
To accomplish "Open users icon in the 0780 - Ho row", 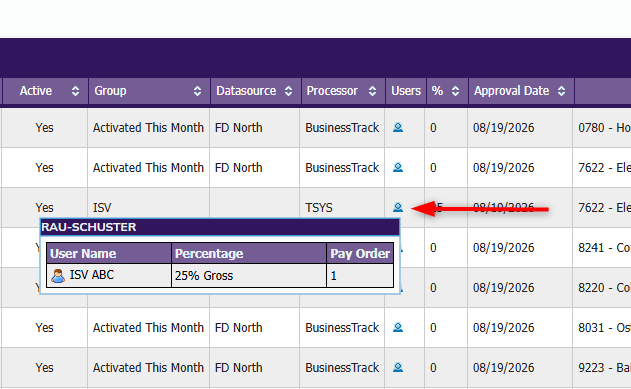I will 398,128.
